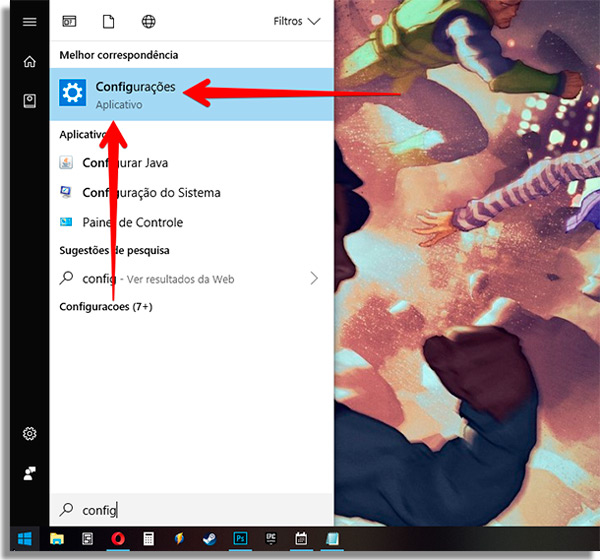Select config web search suggestion
The image size is (600, 560).
[x=192, y=279]
